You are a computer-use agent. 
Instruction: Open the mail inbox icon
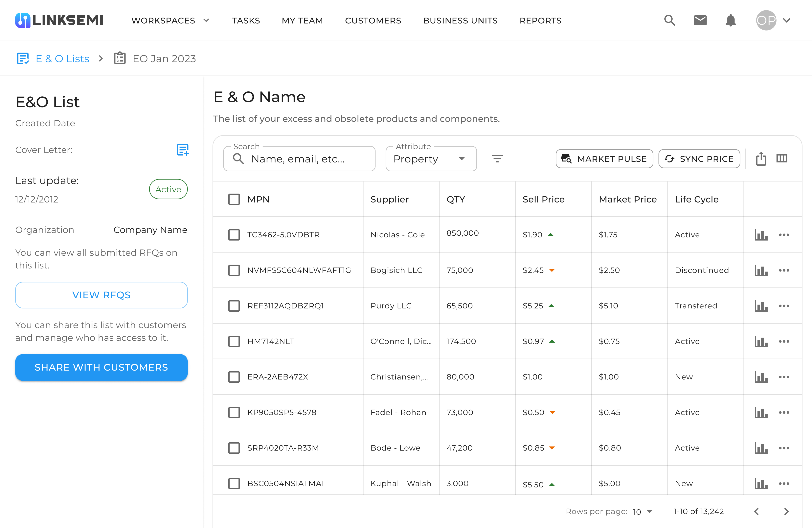(700, 20)
